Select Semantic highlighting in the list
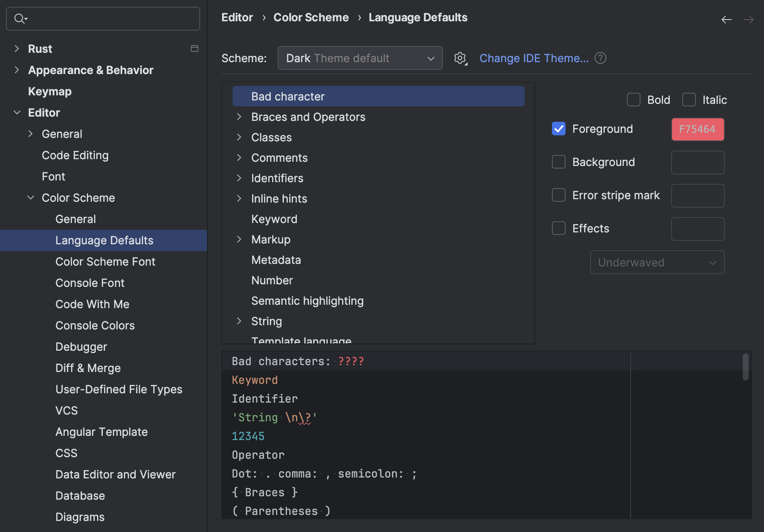764x532 pixels. 307,301
